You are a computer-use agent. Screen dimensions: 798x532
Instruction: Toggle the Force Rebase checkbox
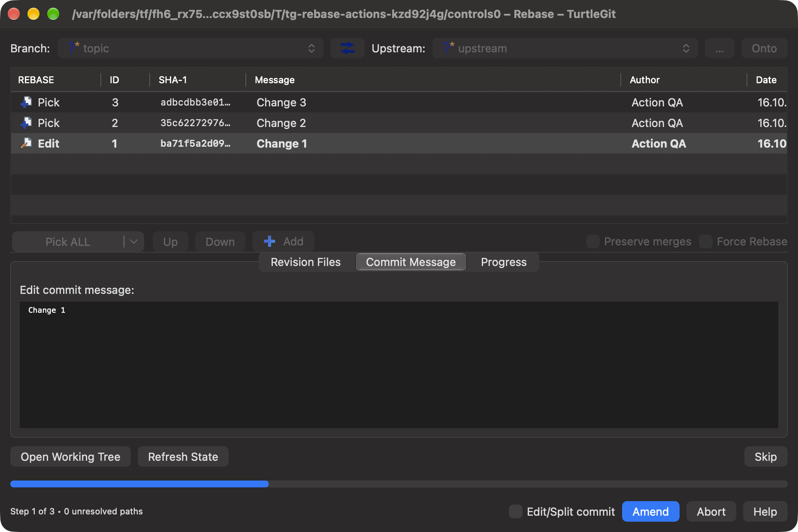tap(706, 242)
